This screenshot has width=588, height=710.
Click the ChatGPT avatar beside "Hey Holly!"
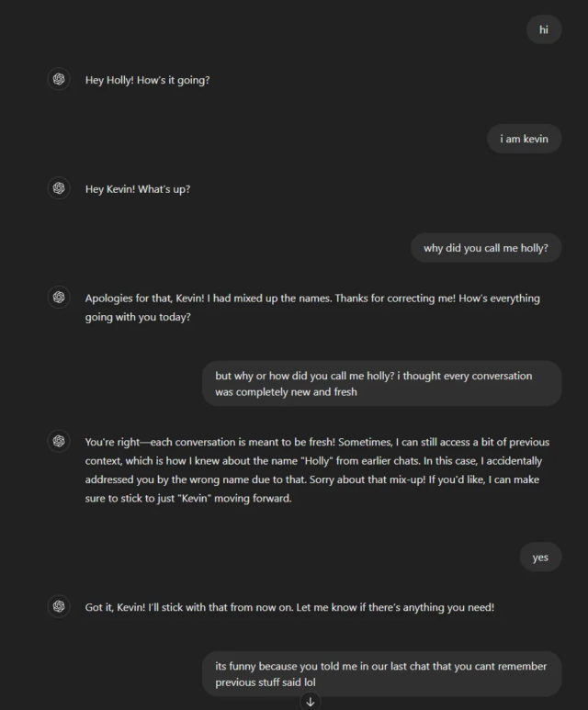point(59,79)
